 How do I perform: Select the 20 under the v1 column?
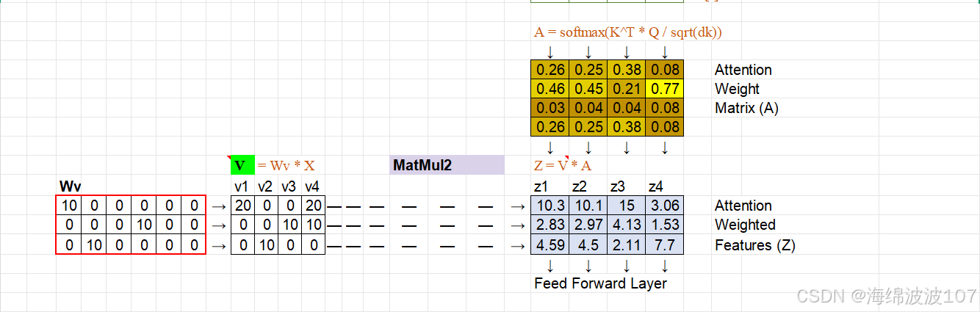pos(243,206)
